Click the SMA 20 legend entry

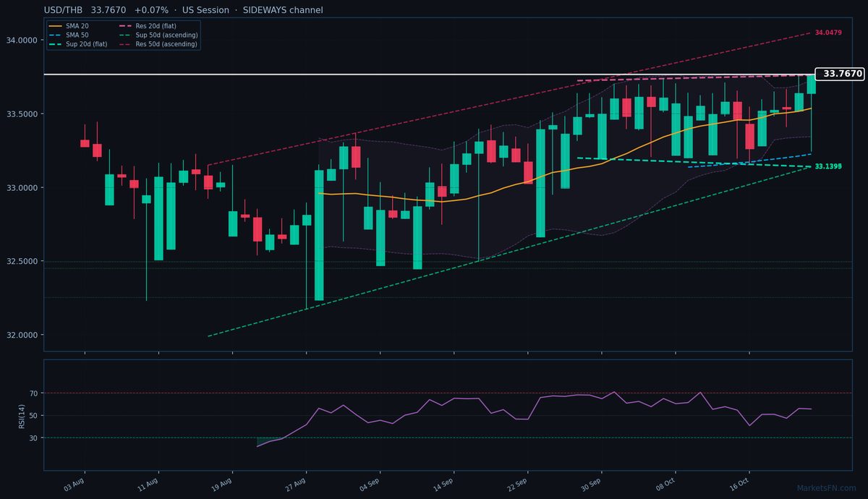pos(69,26)
